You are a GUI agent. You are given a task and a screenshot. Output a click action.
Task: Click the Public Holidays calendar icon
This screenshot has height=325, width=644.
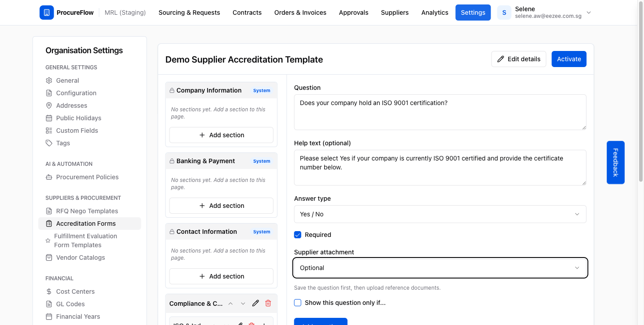(x=49, y=118)
